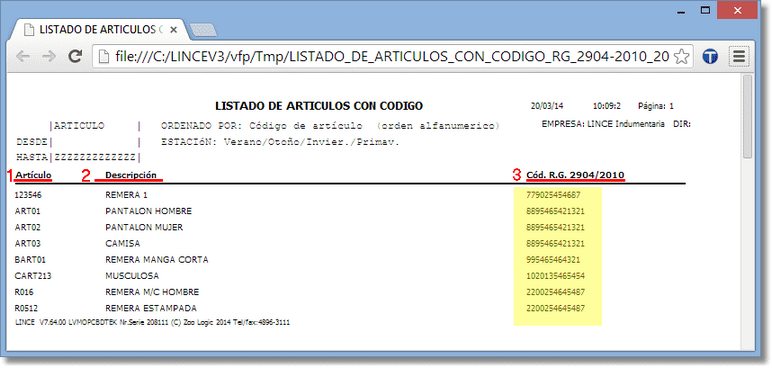This screenshot has height=368, width=772.
Task: Click the Artículo column header
Action: (33, 175)
